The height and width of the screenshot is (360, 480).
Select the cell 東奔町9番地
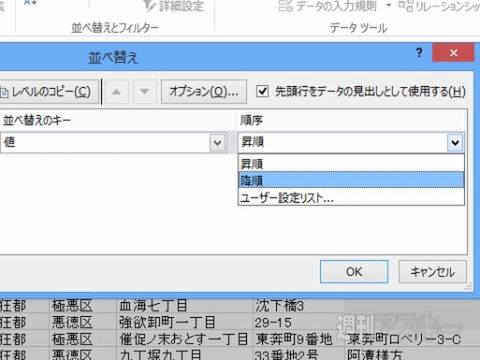pyautogui.click(x=298, y=339)
